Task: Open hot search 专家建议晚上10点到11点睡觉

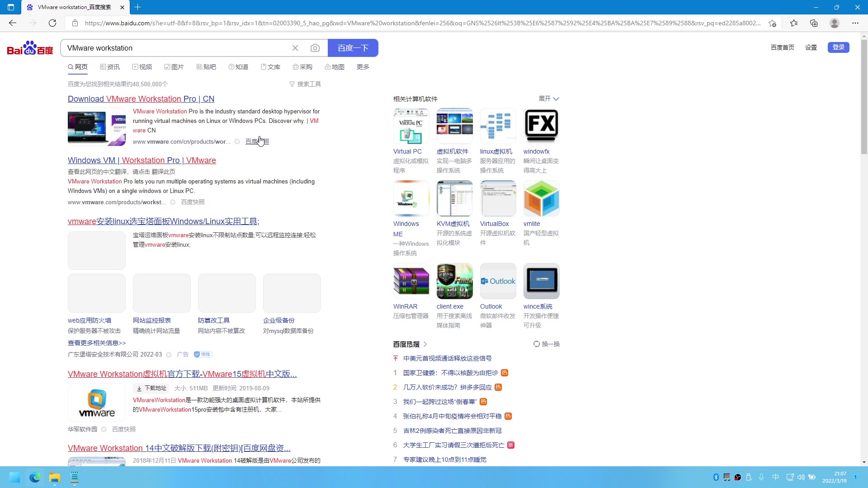Action: [445, 460]
